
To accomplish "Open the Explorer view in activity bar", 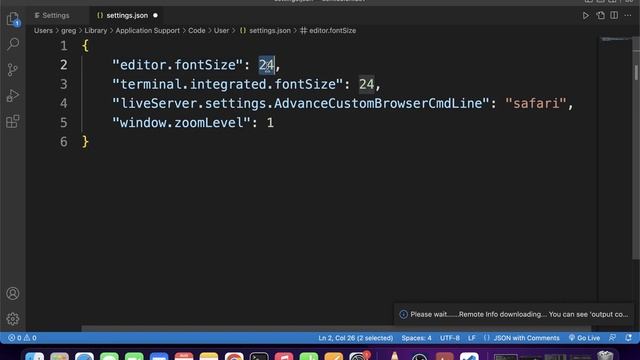I will (x=13, y=19).
